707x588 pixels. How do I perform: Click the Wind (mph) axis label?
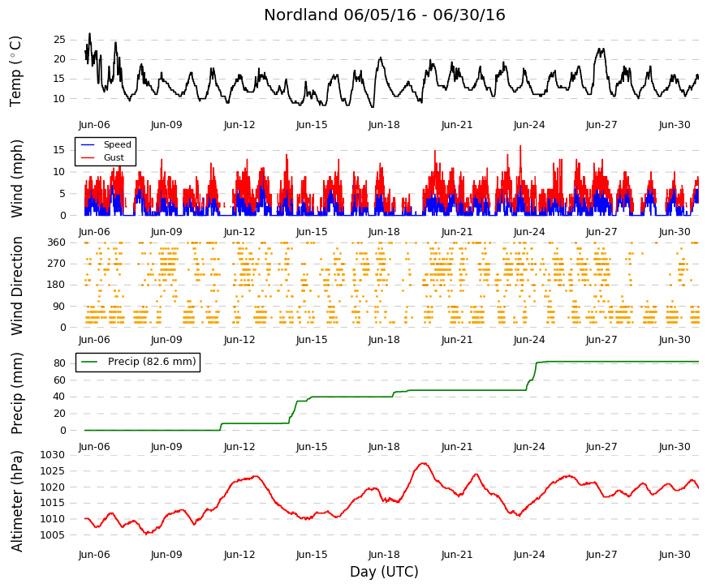(x=16, y=179)
